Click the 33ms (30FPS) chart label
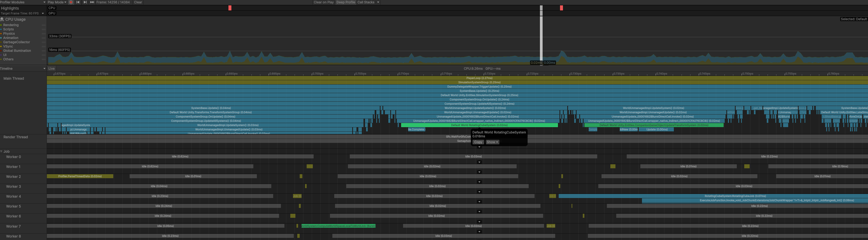Image resolution: width=868 pixels, height=240 pixels. [x=60, y=36]
